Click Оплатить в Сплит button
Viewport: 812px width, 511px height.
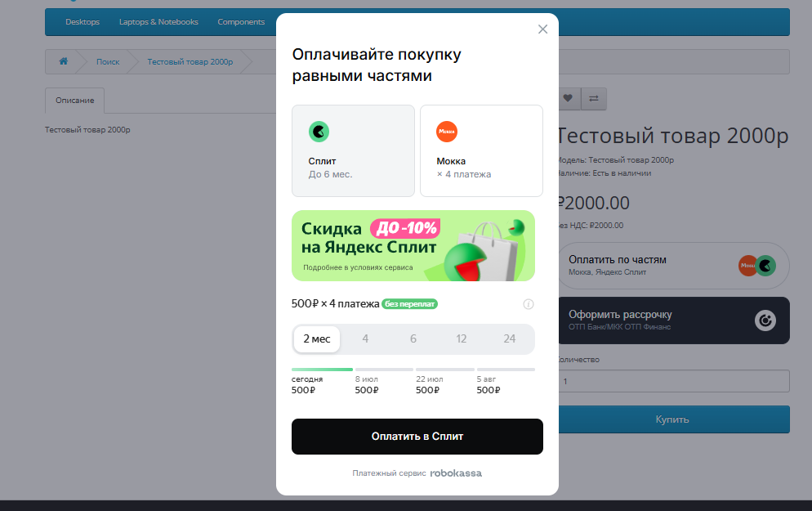[417, 437]
